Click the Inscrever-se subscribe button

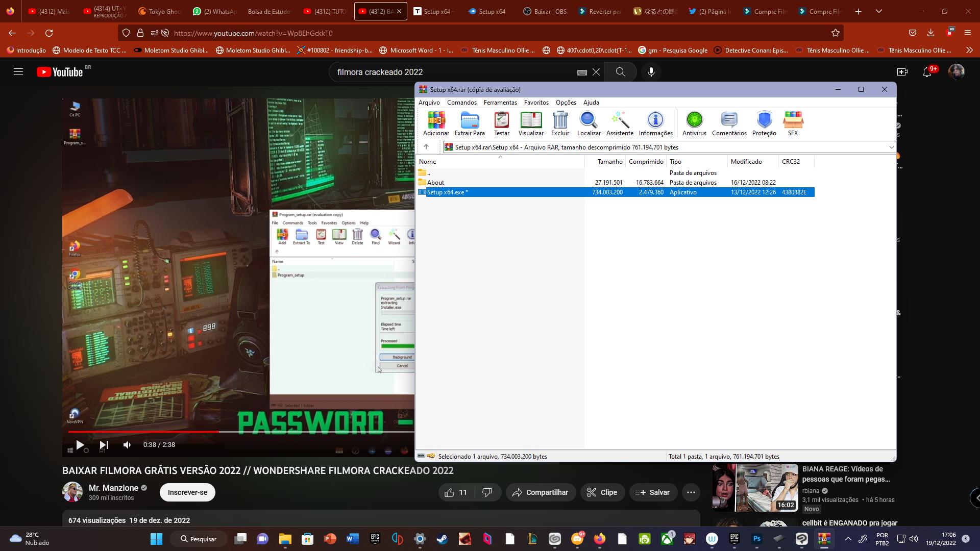click(x=187, y=492)
